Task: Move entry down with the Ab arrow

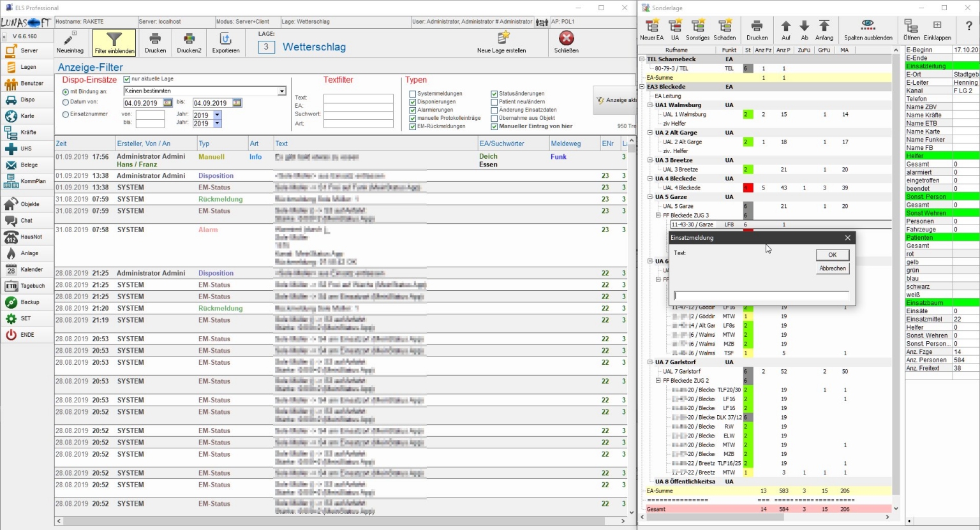Action: (805, 26)
